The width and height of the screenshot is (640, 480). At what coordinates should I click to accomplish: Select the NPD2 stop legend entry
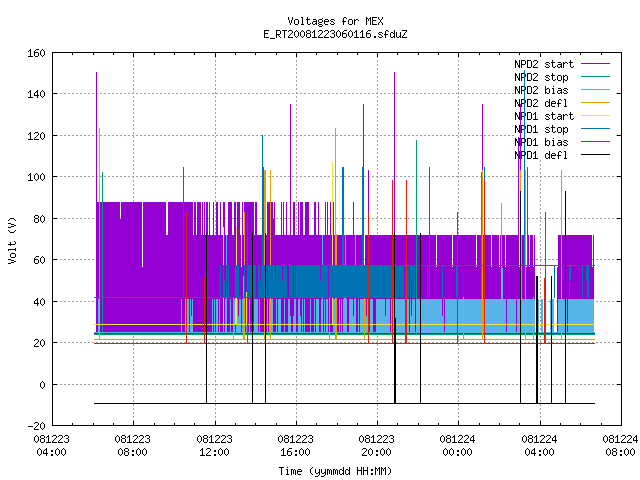(541, 77)
